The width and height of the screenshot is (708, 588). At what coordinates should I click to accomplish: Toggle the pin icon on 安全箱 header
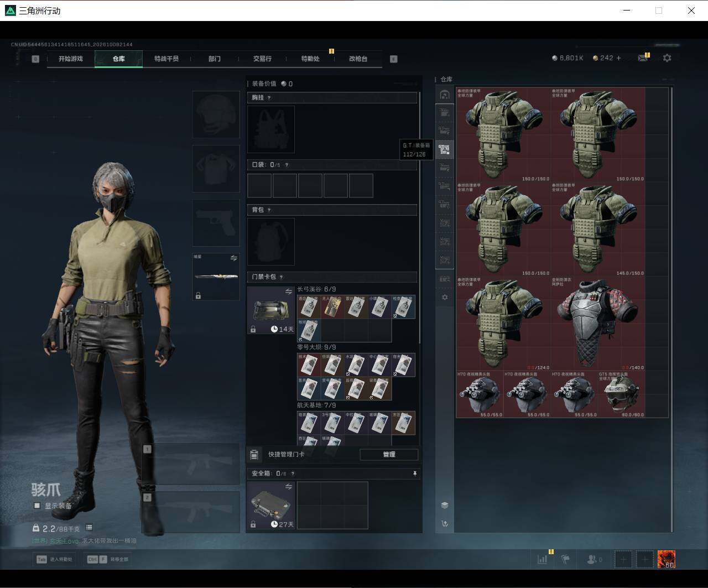[415, 473]
